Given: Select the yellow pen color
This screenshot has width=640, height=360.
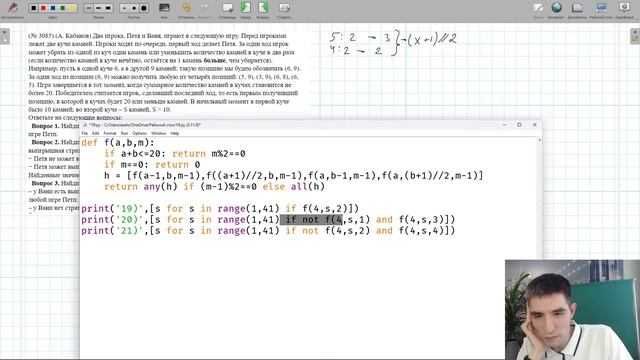Looking at the screenshot, I should [x=72, y=8].
